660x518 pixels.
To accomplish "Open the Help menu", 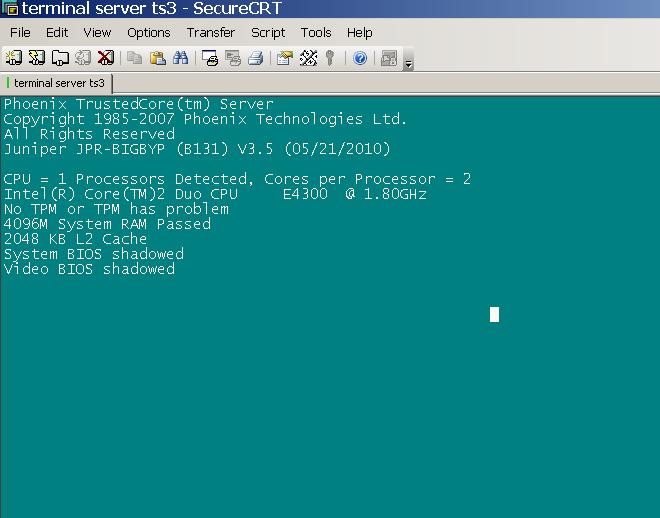I will [359, 32].
